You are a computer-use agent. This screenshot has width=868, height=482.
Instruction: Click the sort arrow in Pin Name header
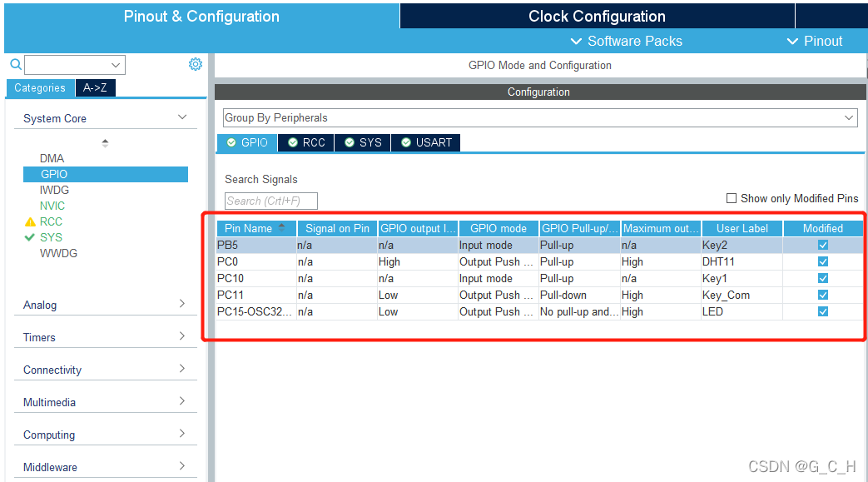[282, 227]
